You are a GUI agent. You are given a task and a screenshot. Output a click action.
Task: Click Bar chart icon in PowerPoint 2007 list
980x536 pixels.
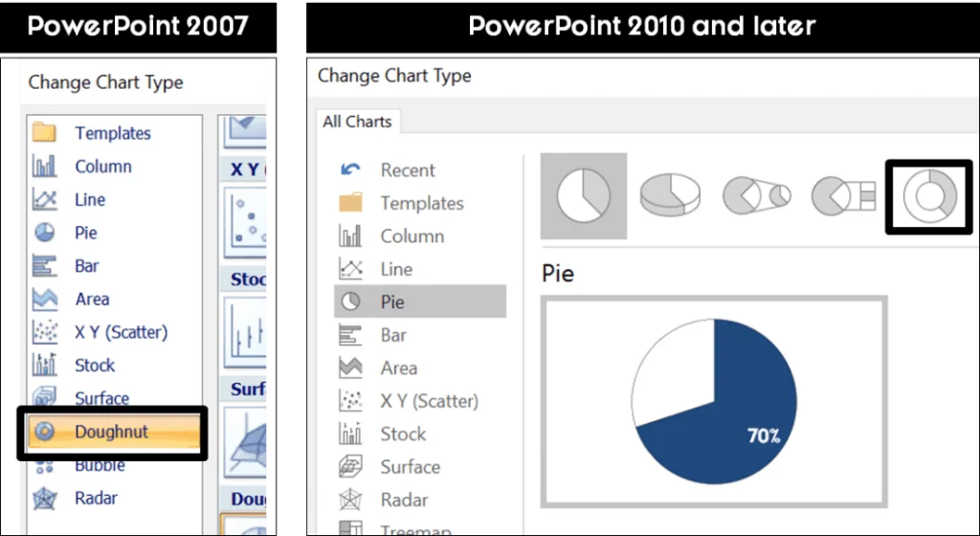point(44,265)
